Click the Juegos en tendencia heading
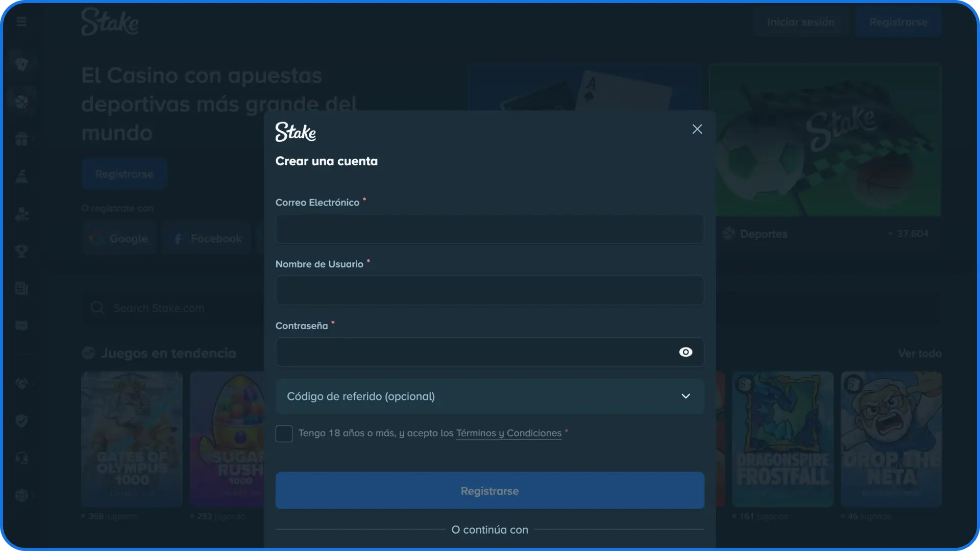980x551 pixels. tap(168, 353)
